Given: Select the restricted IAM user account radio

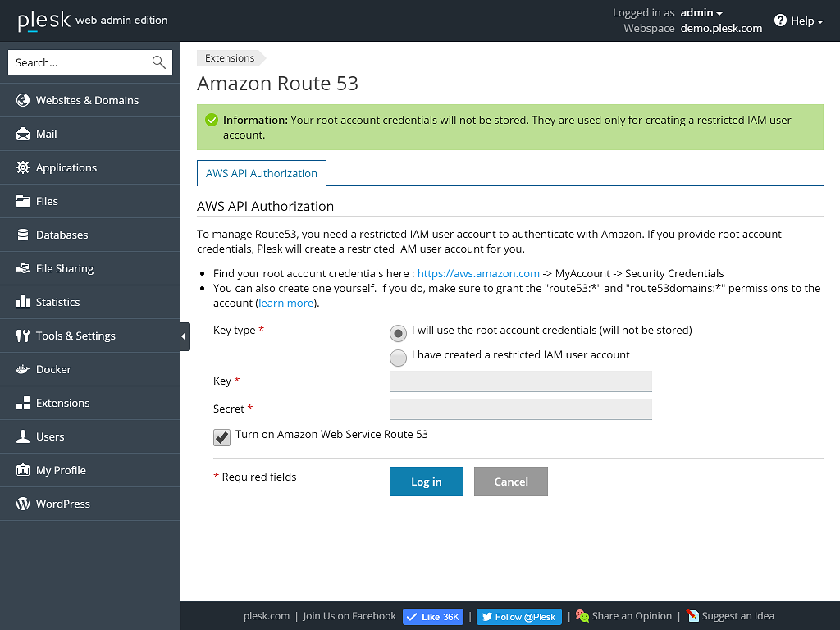Looking at the screenshot, I should point(398,357).
